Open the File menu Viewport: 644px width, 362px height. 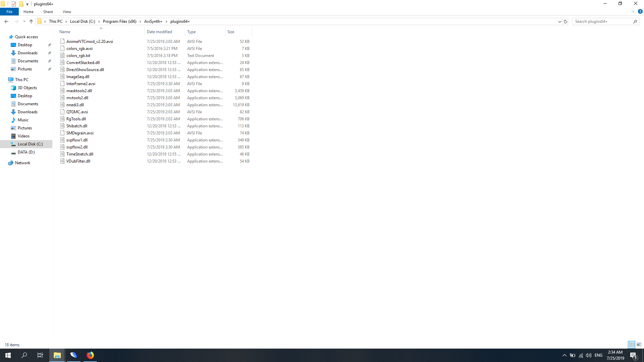coord(9,12)
